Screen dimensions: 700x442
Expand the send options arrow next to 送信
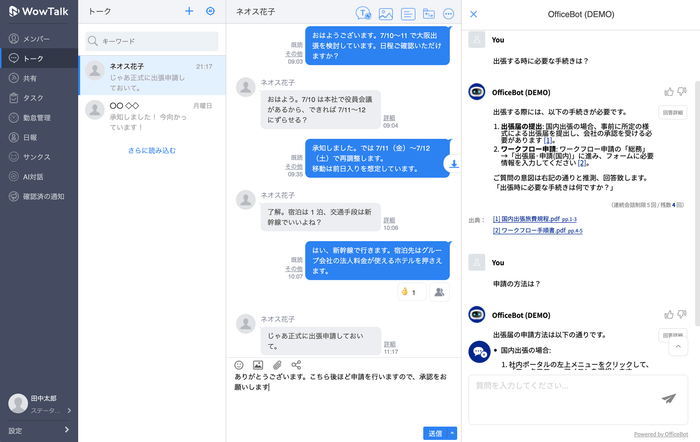(x=452, y=433)
